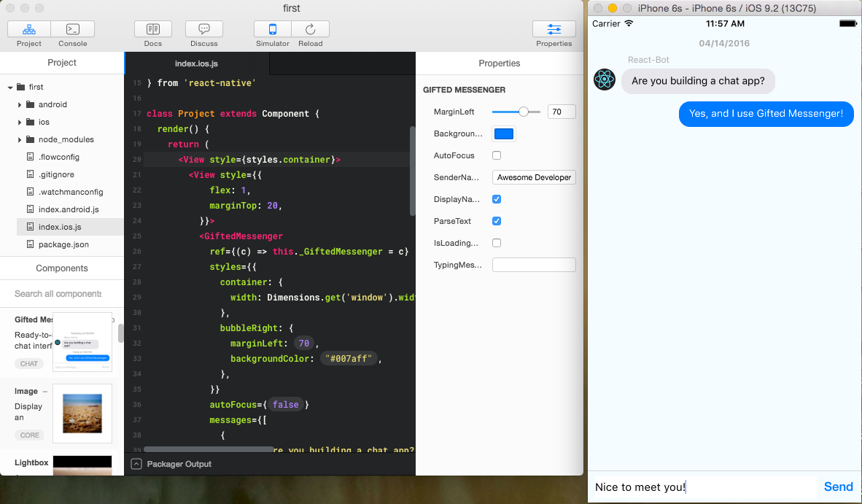The width and height of the screenshot is (862, 504).
Task: Tap the Send button in simulator
Action: pos(839,486)
